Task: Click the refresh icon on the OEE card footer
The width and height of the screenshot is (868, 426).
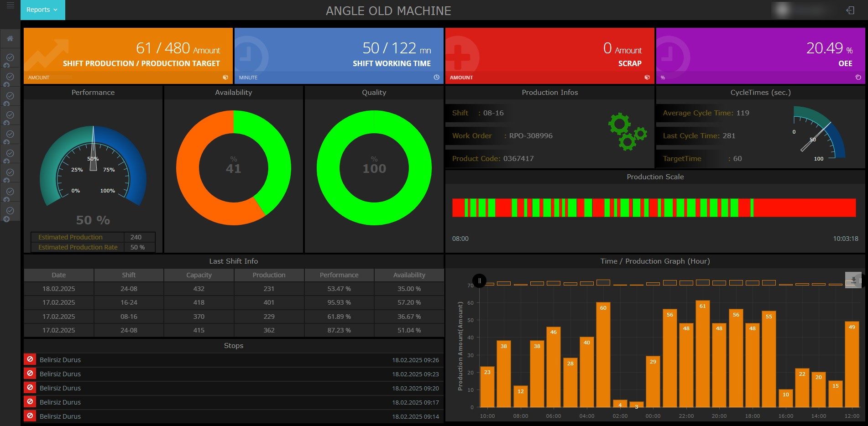Action: [x=858, y=78]
